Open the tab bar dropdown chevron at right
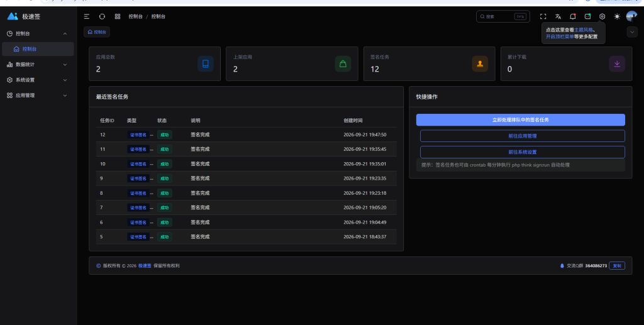Viewport: 644px width, 325px height. 632,32
